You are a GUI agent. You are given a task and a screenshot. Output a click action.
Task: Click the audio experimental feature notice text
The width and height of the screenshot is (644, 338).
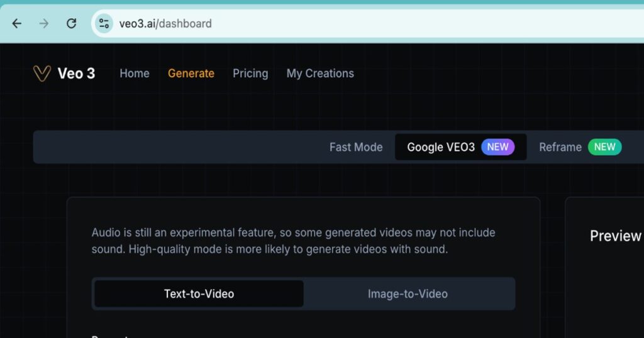[x=293, y=241]
